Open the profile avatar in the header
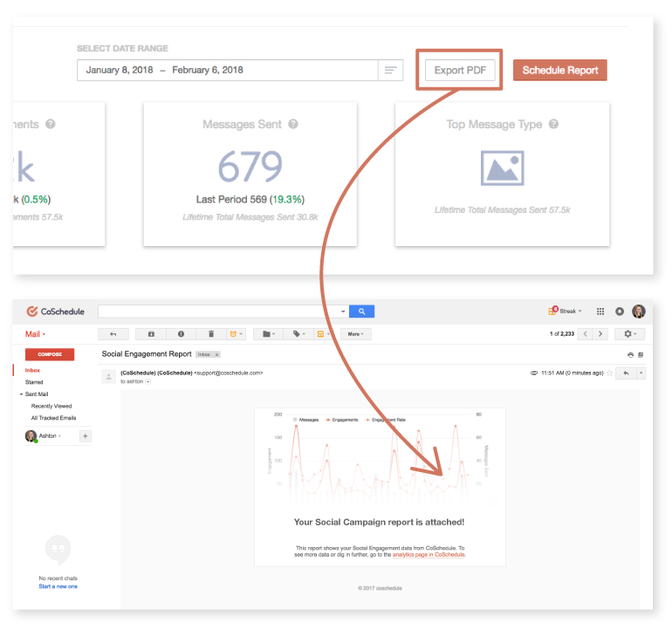The image size is (672, 630). [639, 312]
